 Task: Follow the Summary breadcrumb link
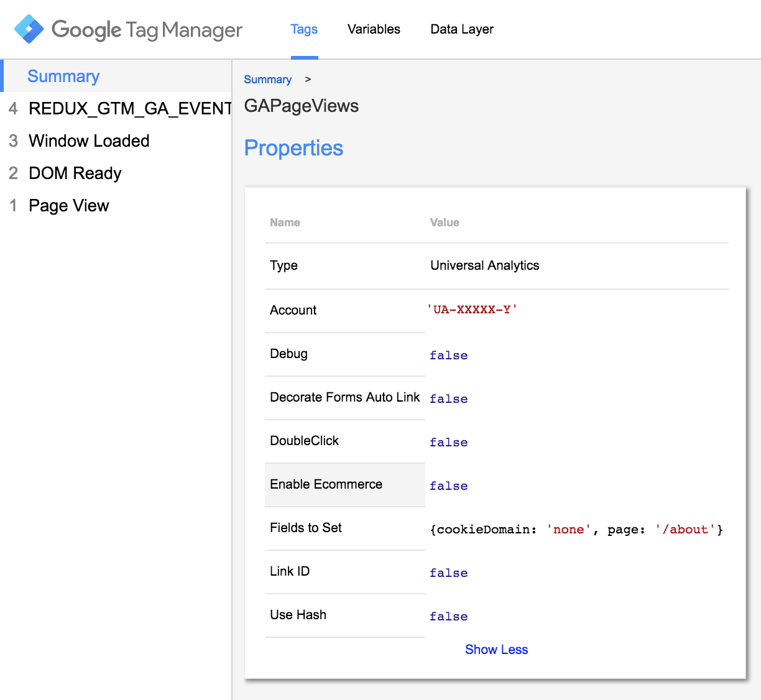point(267,80)
